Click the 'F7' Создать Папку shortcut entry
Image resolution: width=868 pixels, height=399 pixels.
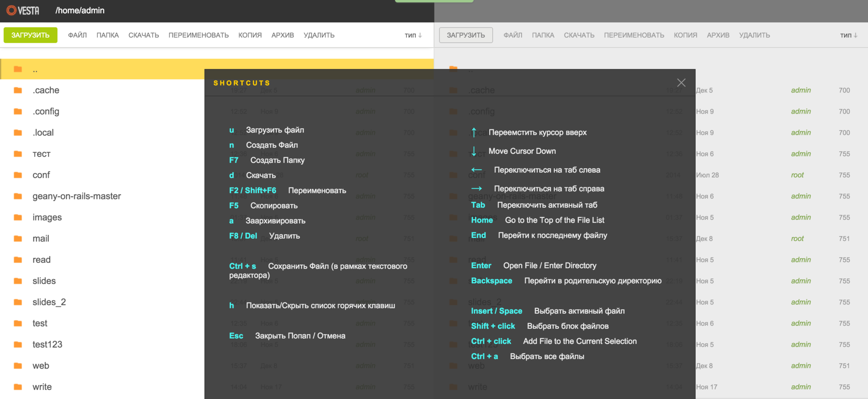[x=267, y=160]
